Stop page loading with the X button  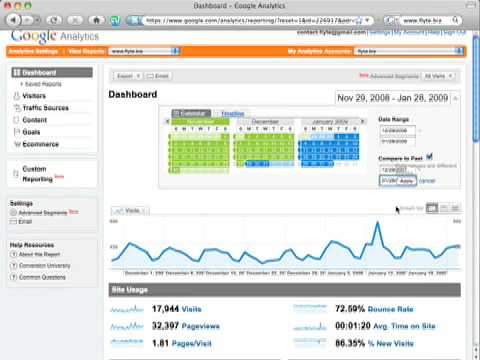[75, 20]
